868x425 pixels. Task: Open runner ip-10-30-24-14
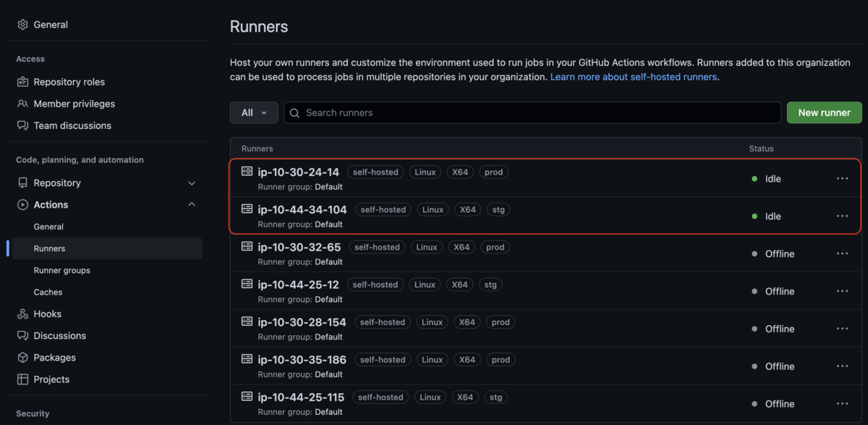tap(298, 172)
